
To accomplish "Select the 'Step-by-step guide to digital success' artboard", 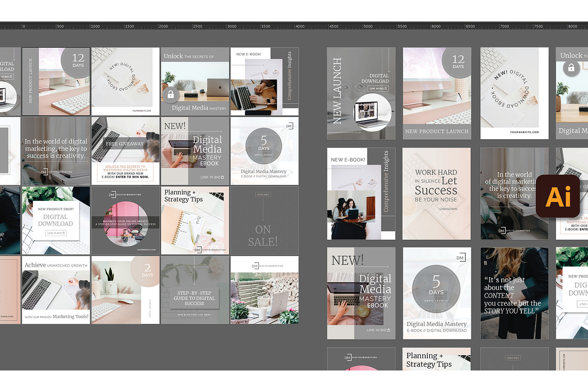I will (195, 290).
